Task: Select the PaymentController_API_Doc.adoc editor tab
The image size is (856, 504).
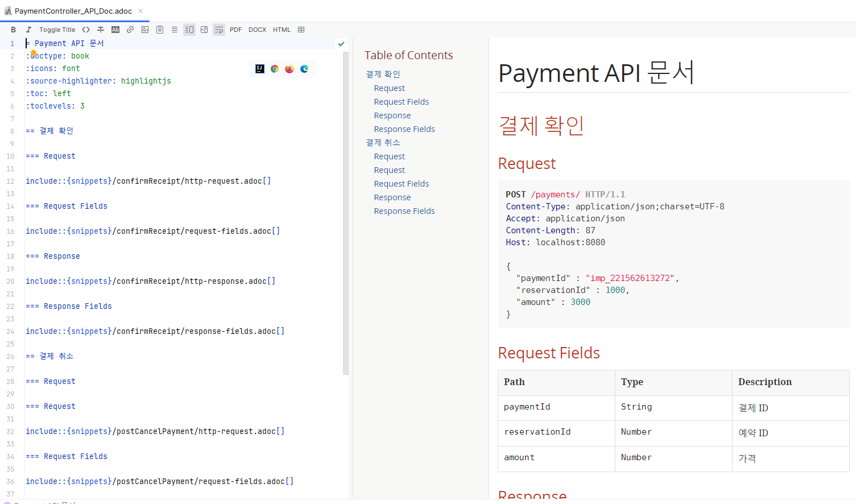Action: tap(73, 11)
